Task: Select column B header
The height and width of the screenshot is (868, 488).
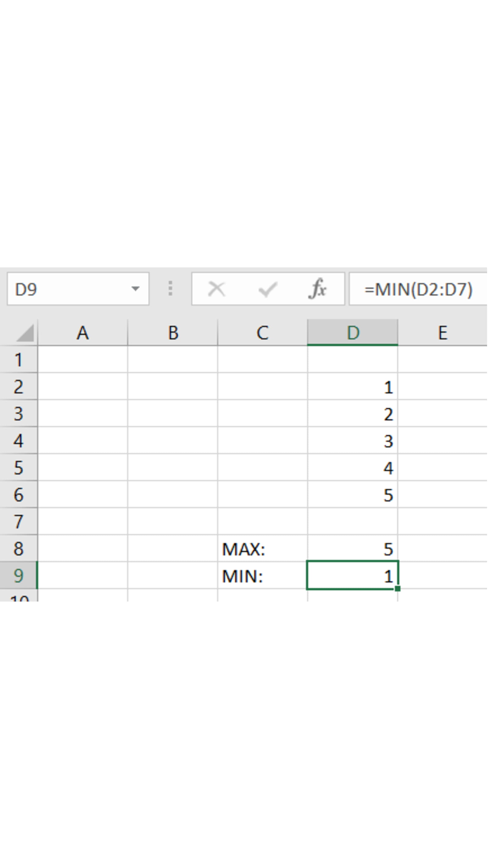Action: coord(173,333)
